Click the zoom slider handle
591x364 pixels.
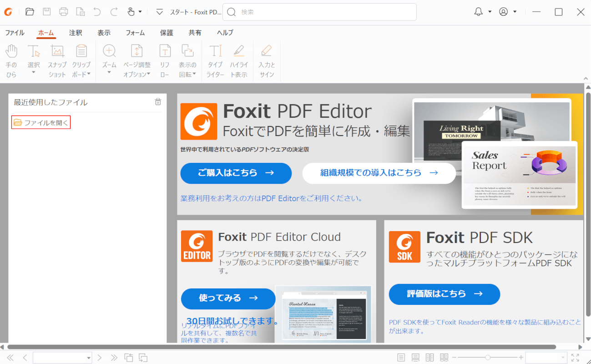pyautogui.click(x=488, y=358)
